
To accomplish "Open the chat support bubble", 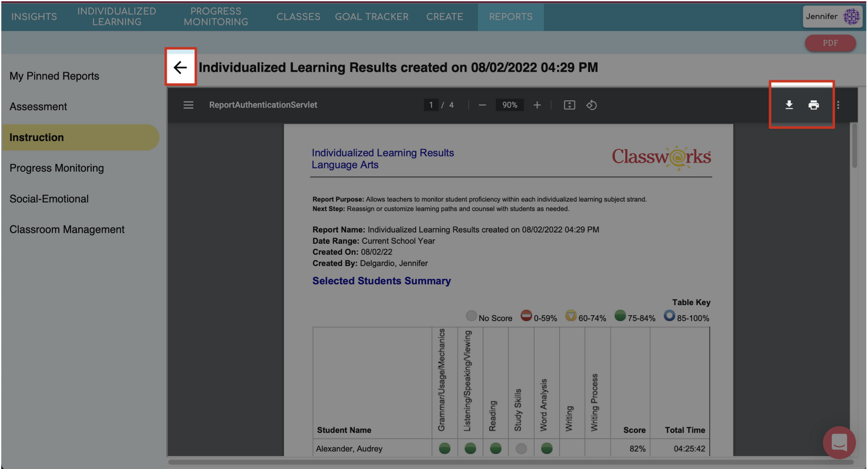I will click(839, 442).
